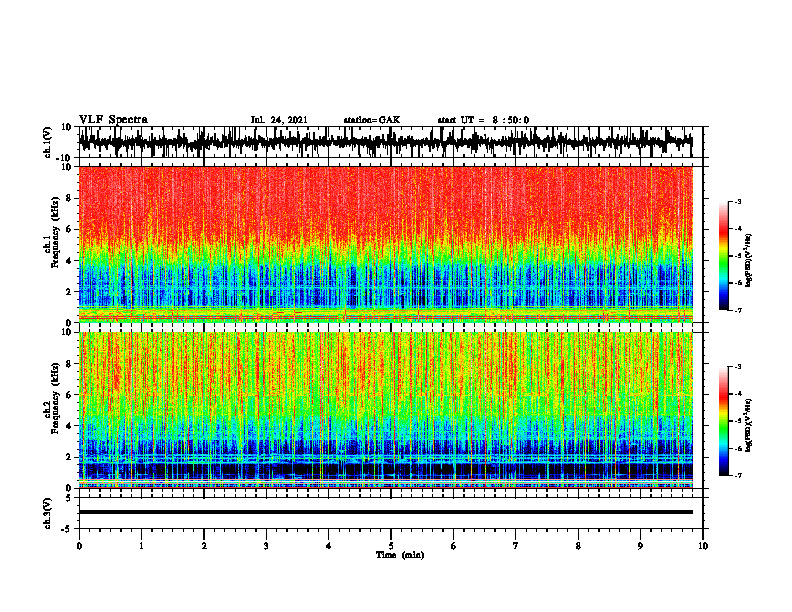Click the 6 tick label on time axis
The image size is (792, 612).
pyautogui.click(x=454, y=546)
